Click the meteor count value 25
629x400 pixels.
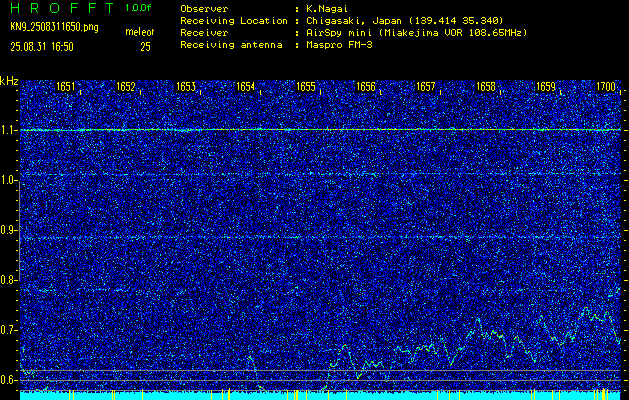coord(145,47)
